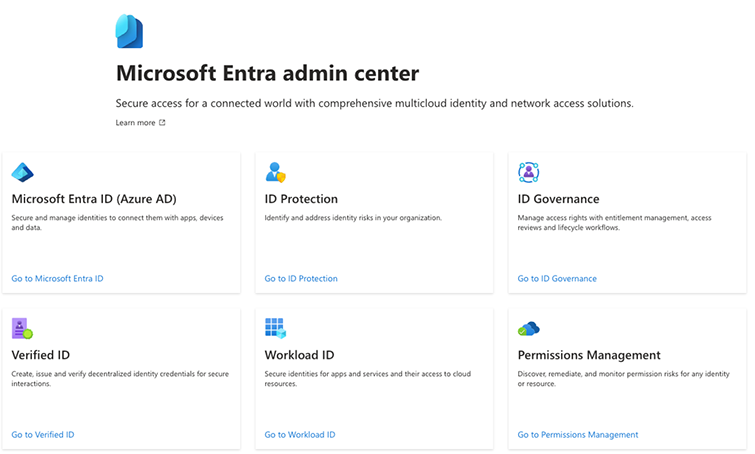Click the Microsoft Entra logo icon
This screenshot has height=454, width=755.
tap(129, 32)
